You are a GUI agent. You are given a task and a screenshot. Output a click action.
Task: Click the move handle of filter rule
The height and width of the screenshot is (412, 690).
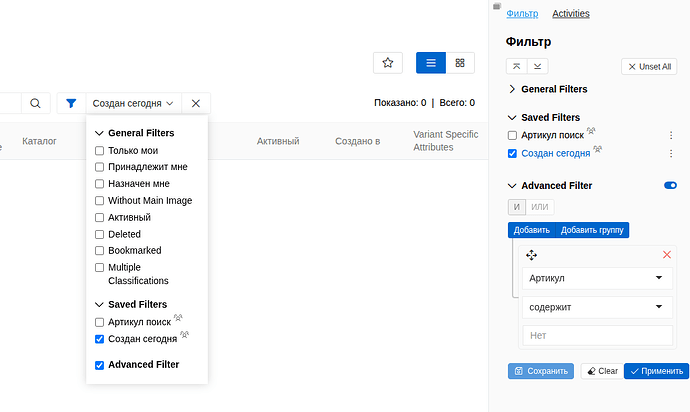click(x=532, y=255)
